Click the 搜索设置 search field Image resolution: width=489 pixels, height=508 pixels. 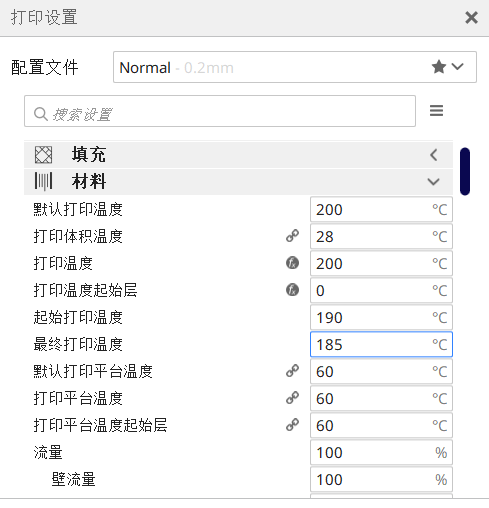[x=220, y=111]
